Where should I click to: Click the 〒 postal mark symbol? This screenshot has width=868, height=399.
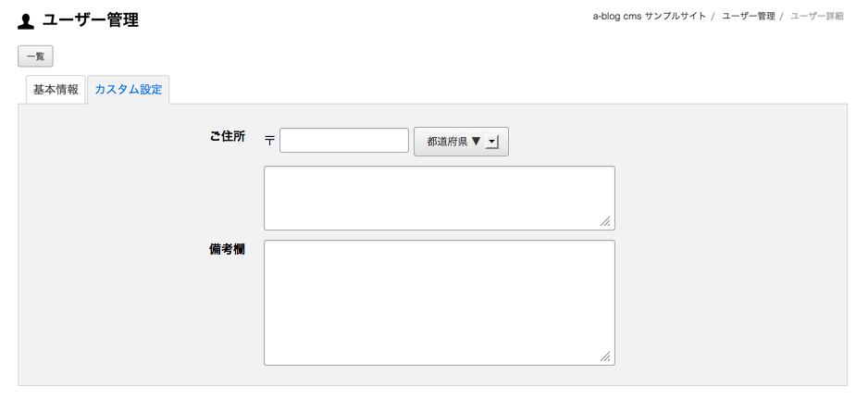pyautogui.click(x=269, y=141)
